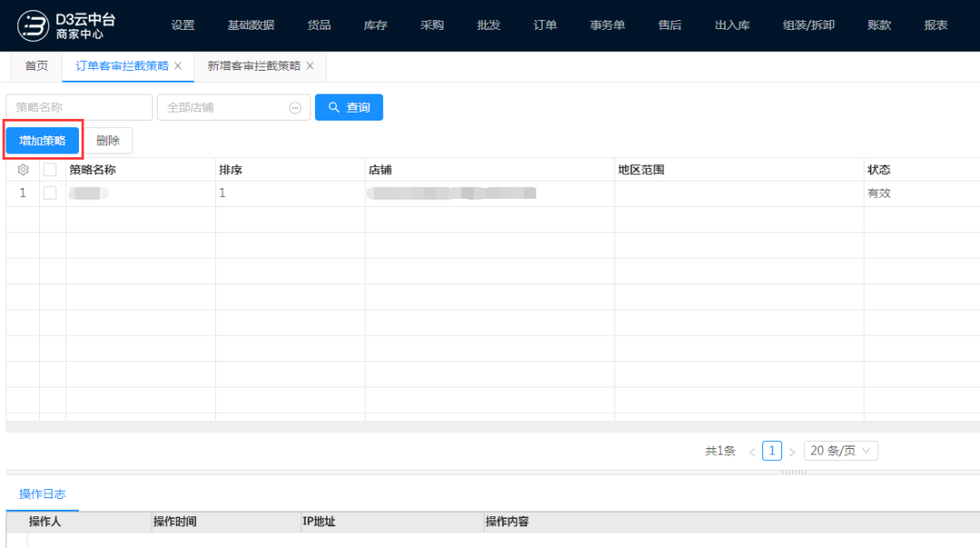Switch to the 订单客审拦截策略 tab
The width and height of the screenshot is (980, 548).
[122, 66]
